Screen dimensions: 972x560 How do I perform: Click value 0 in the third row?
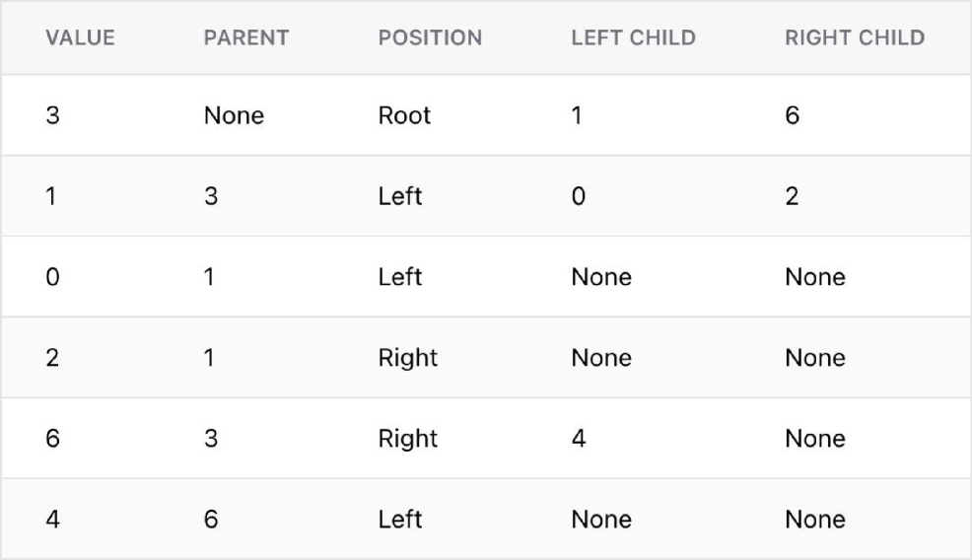click(x=52, y=277)
